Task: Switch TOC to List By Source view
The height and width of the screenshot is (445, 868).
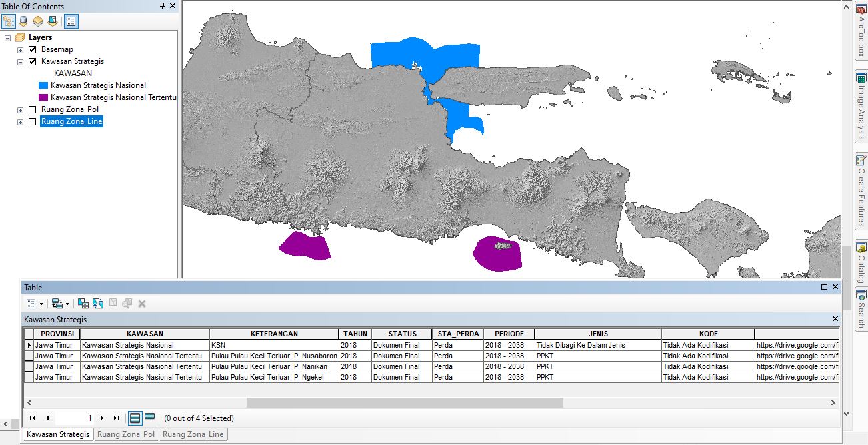Action: (23, 21)
